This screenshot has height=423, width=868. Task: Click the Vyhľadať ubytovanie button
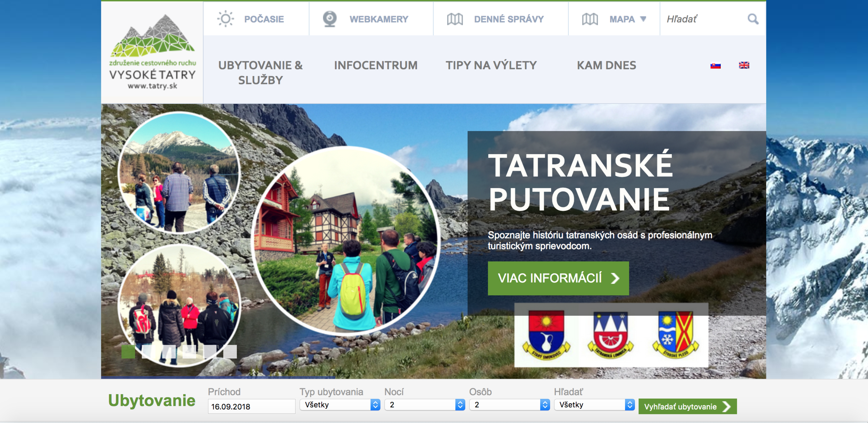tap(687, 406)
